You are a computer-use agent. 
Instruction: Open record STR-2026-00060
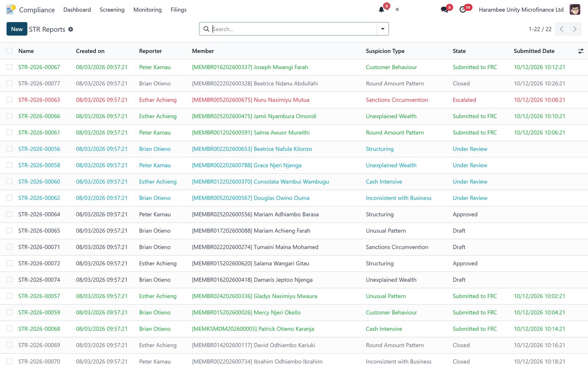[39, 181]
